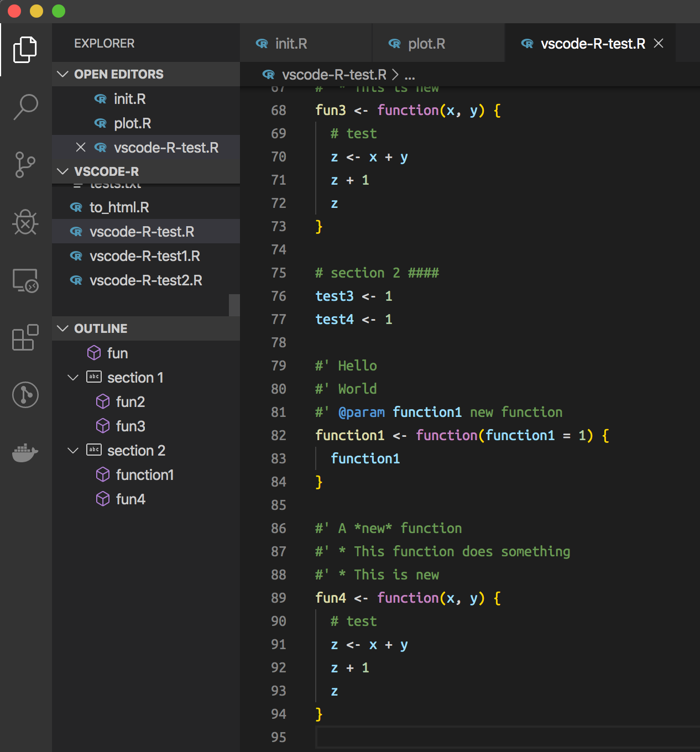The height and width of the screenshot is (752, 700).
Task: Click the '# section 2 ####' comment
Action: (377, 273)
